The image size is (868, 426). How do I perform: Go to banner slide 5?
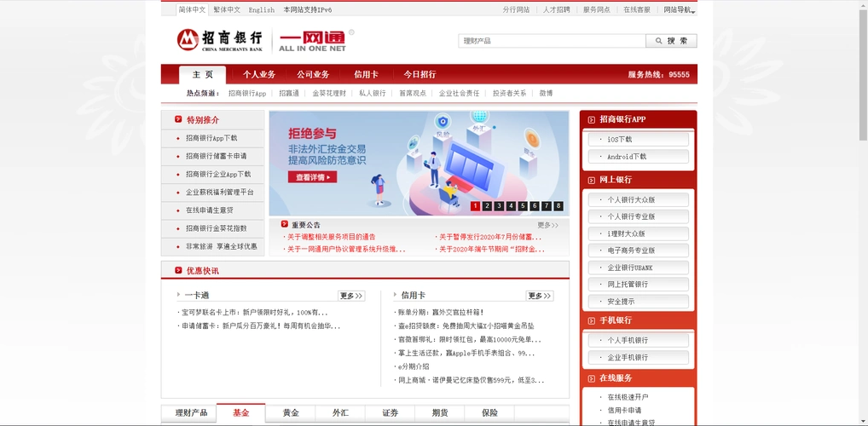pos(523,206)
